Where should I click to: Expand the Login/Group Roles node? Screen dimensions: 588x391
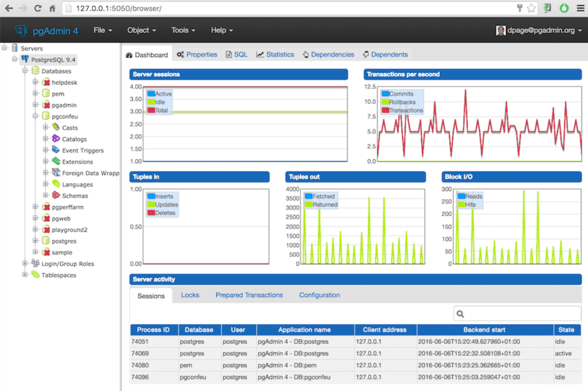25,263
